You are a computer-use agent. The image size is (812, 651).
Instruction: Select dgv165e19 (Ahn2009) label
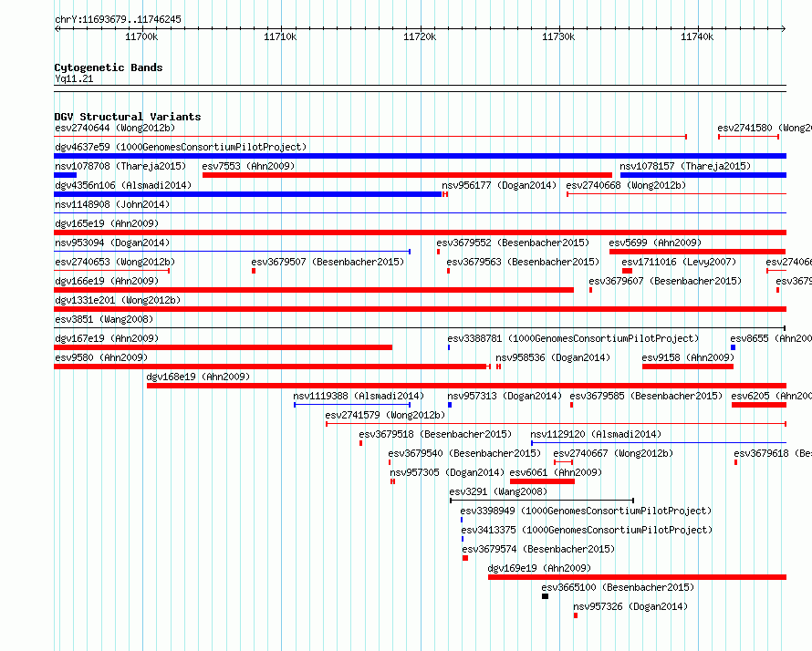107,223
